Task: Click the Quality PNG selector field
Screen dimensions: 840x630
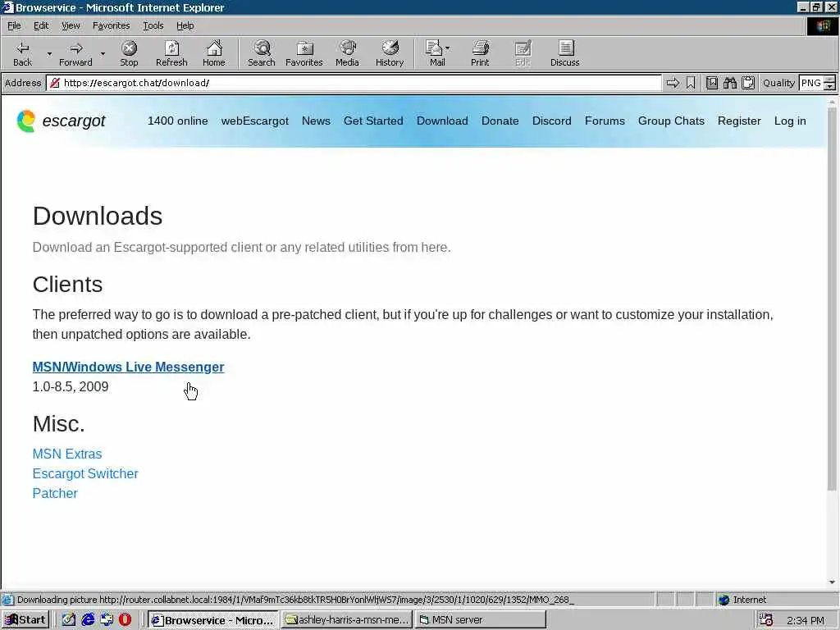Action: tap(810, 83)
